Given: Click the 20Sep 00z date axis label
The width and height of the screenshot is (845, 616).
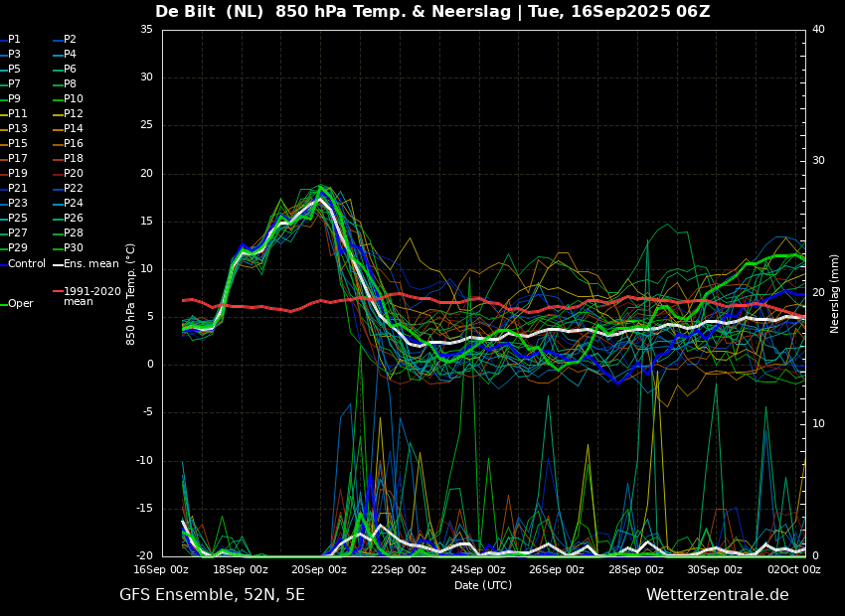Looking at the screenshot, I should click(x=321, y=569).
